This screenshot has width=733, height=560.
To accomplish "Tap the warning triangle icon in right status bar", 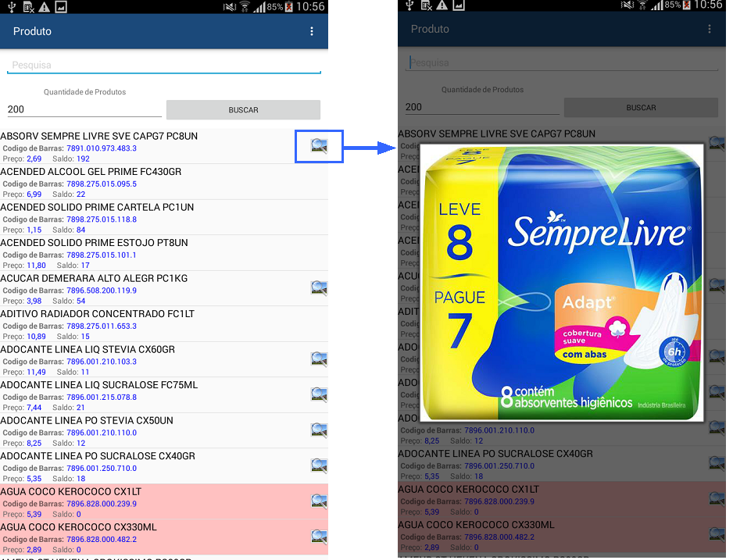I will click(x=442, y=5).
